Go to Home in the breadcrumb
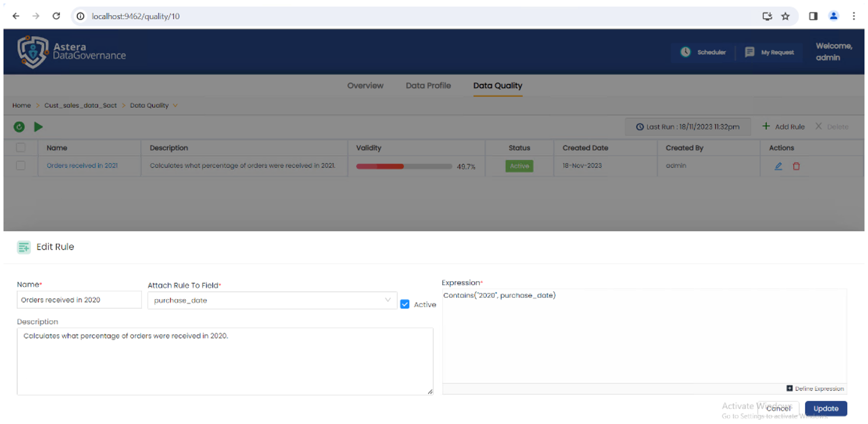This screenshot has height=424, width=868. [x=22, y=105]
